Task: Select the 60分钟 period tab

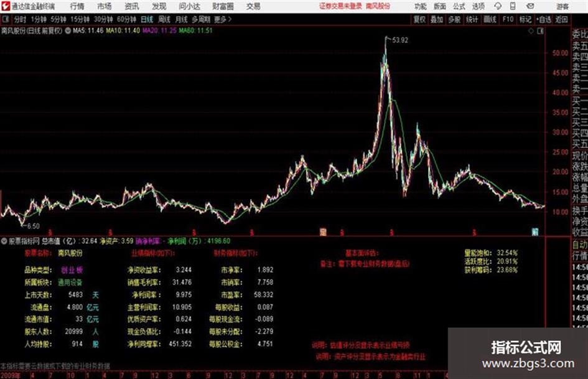Action: tap(127, 19)
